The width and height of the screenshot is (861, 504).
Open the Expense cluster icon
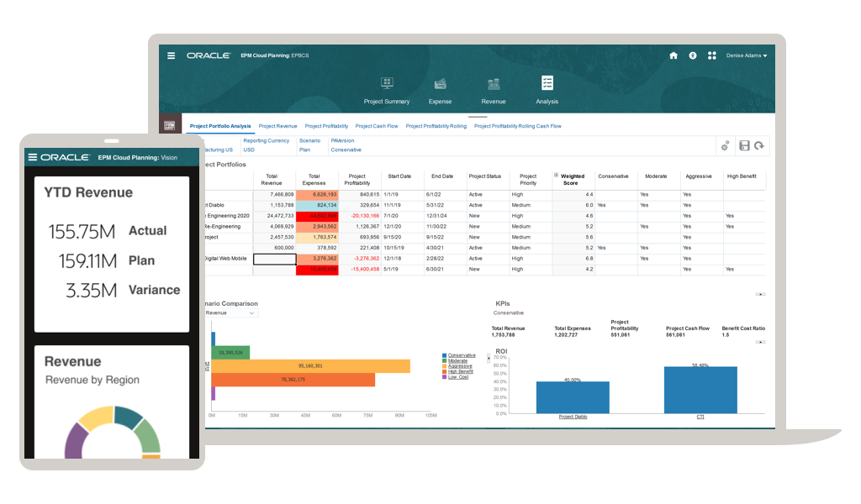click(440, 84)
